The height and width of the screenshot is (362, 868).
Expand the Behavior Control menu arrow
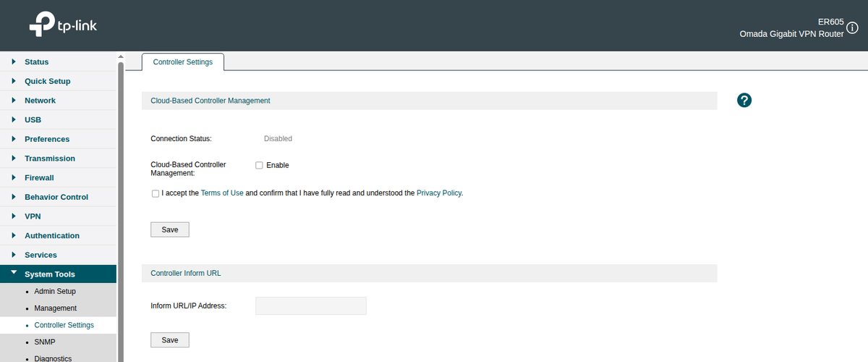point(14,197)
